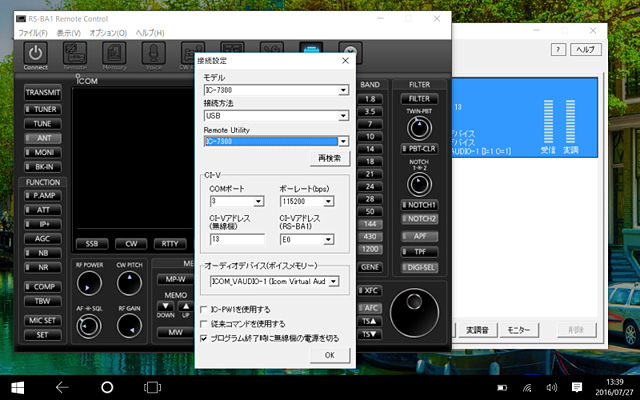Toggle the COMP button

pyautogui.click(x=42, y=287)
